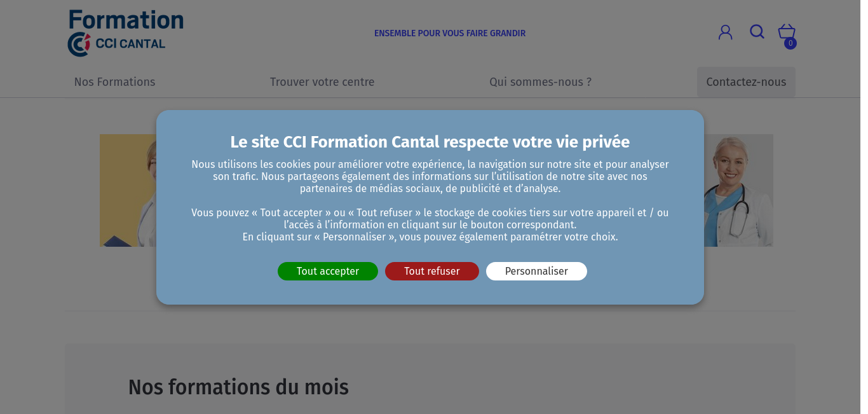Open the Nos Formations menu
The width and height of the screenshot is (868, 414).
pyautogui.click(x=114, y=82)
